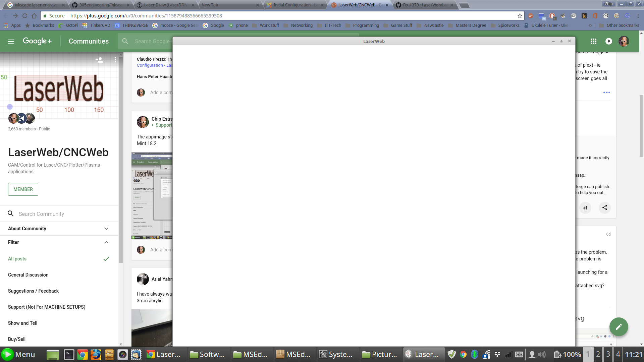The height and width of the screenshot is (362, 644).
Task: Open Chrome's three-dot menu
Action: (x=638, y=16)
